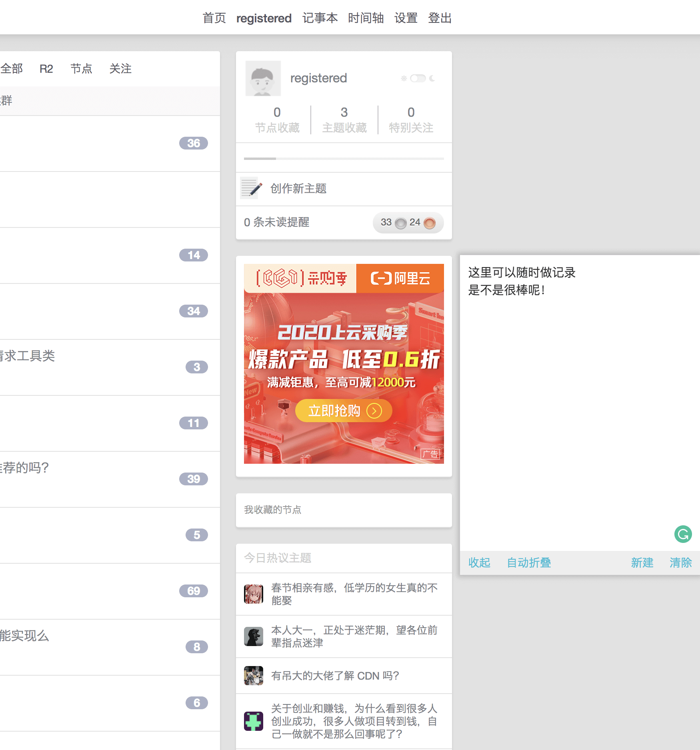Image resolution: width=700 pixels, height=750 pixels.
Task: Click the silver coin balance icon
Action: (400, 223)
